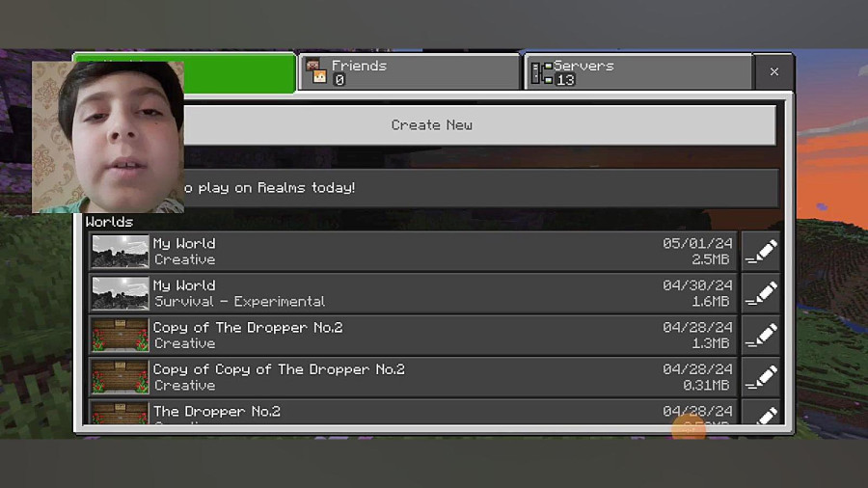Viewport: 868px width, 488px height.
Task: Edit the Creative My World settings
Action: click(761, 252)
